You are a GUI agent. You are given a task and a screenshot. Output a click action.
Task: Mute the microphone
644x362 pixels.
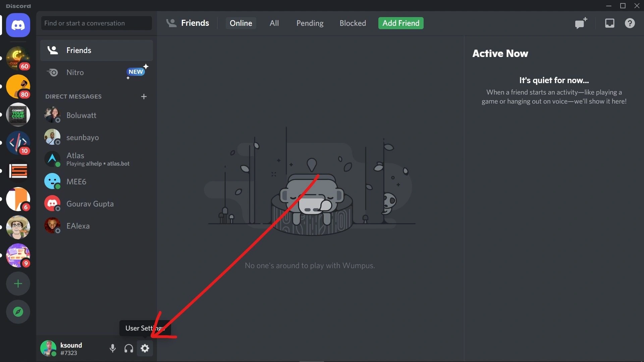coord(113,349)
